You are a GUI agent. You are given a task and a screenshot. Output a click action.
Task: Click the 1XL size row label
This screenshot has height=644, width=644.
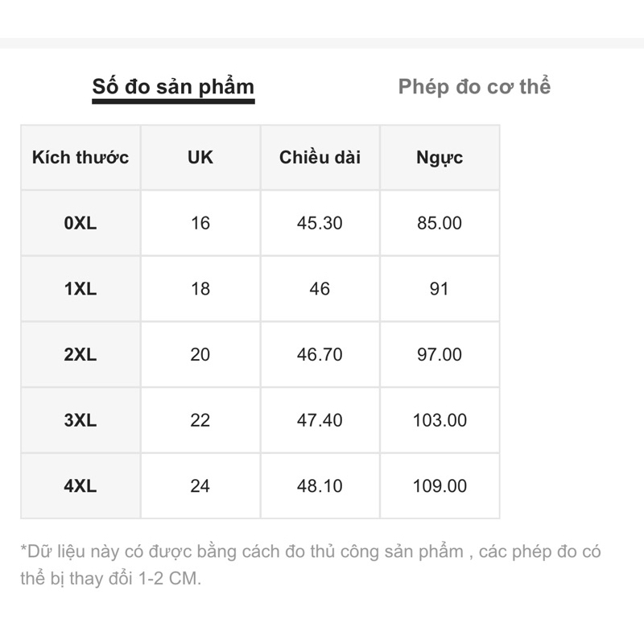click(x=80, y=289)
